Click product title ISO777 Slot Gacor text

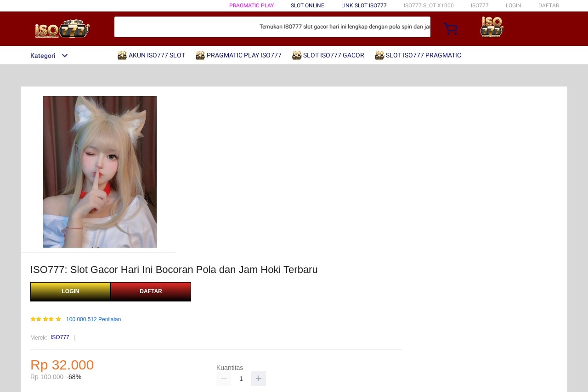coord(174,270)
